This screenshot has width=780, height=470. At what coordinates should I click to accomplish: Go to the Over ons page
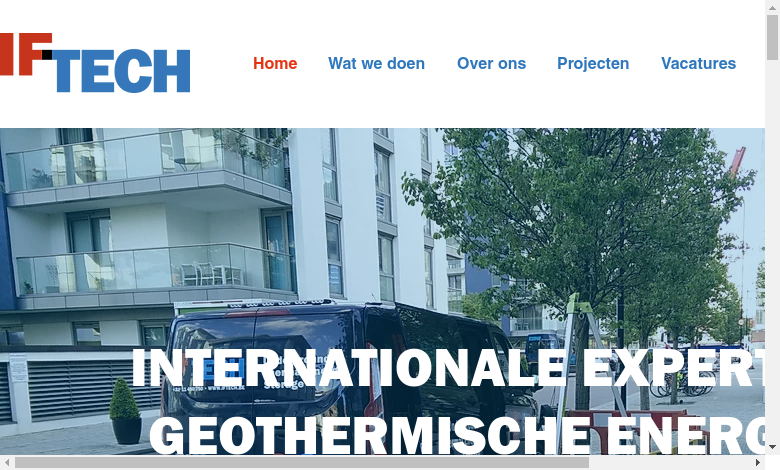click(491, 63)
